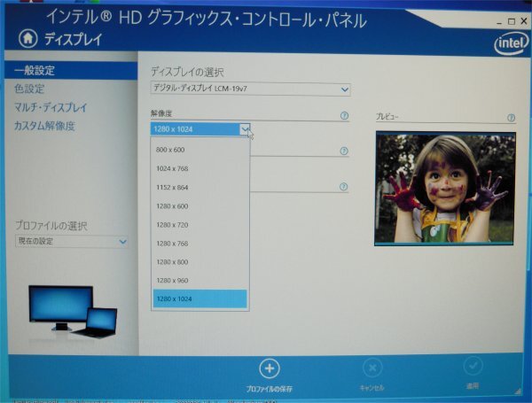The width and height of the screenshot is (532, 403).
Task: Open help icon for 解像度 section
Action: (344, 116)
